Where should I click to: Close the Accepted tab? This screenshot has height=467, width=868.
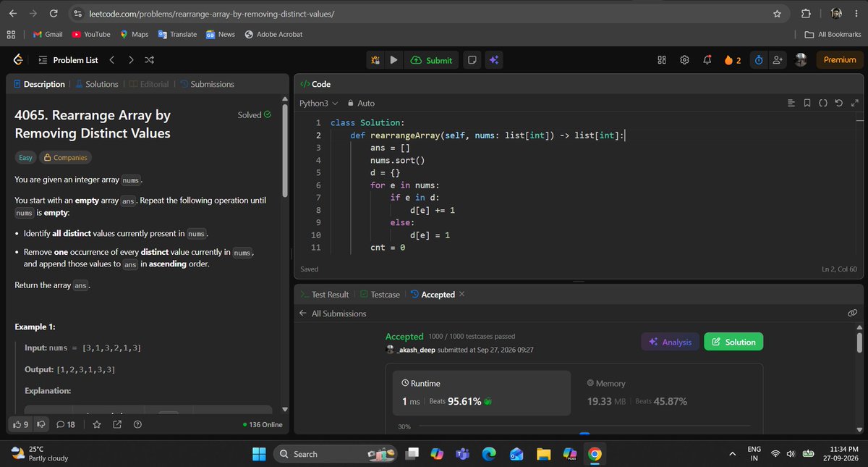point(462,294)
